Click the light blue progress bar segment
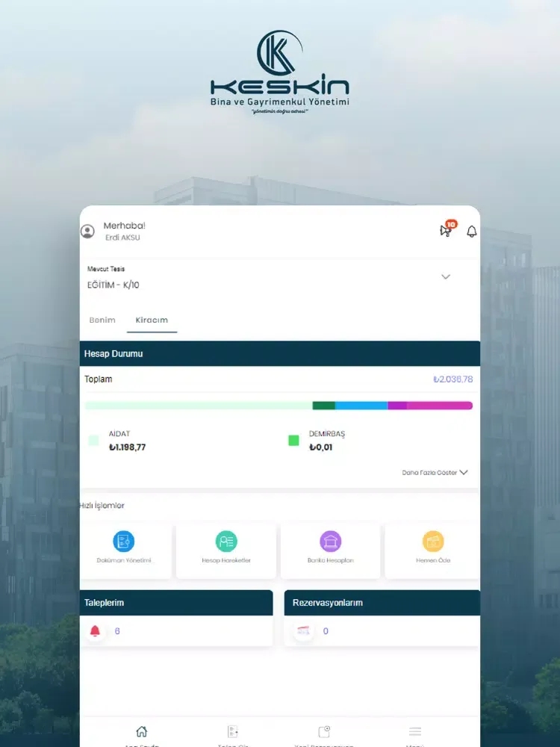560x747 pixels. 361,406
